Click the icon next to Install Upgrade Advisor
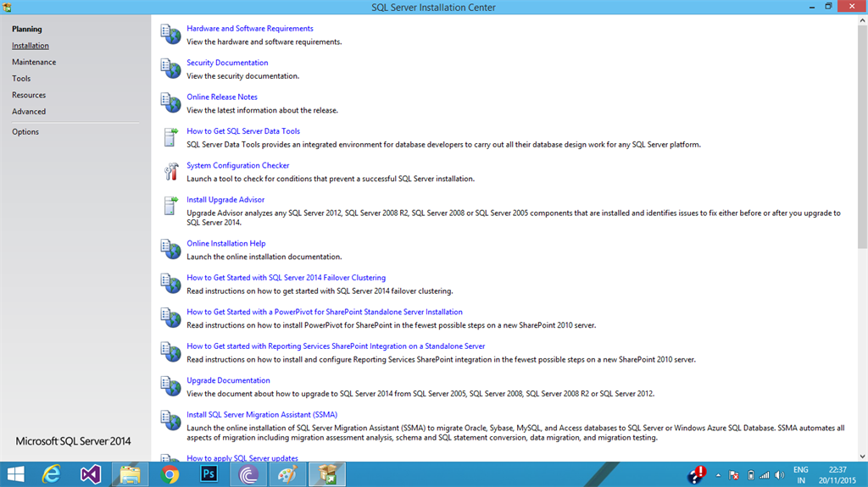Screen dimensions: 868x487 (x=171, y=205)
